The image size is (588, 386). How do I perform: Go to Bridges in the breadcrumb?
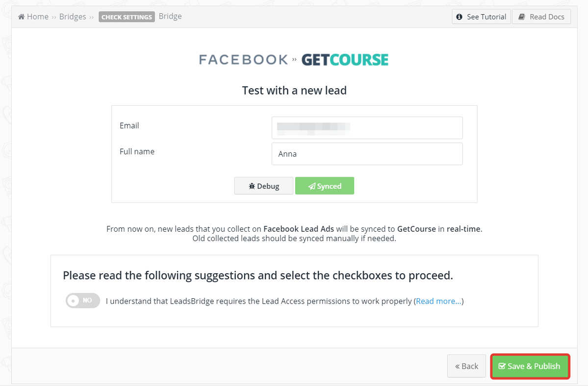(x=73, y=17)
